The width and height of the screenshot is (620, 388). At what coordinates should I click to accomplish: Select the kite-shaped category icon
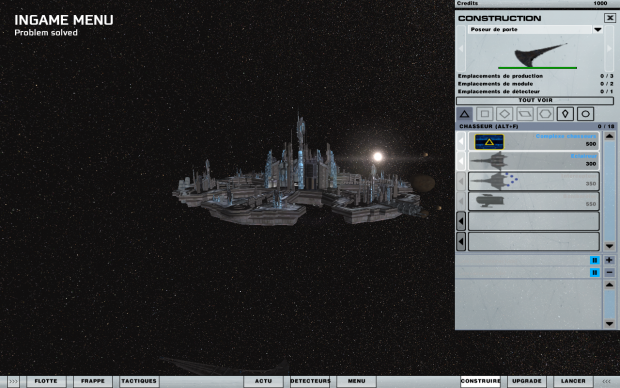coord(565,114)
